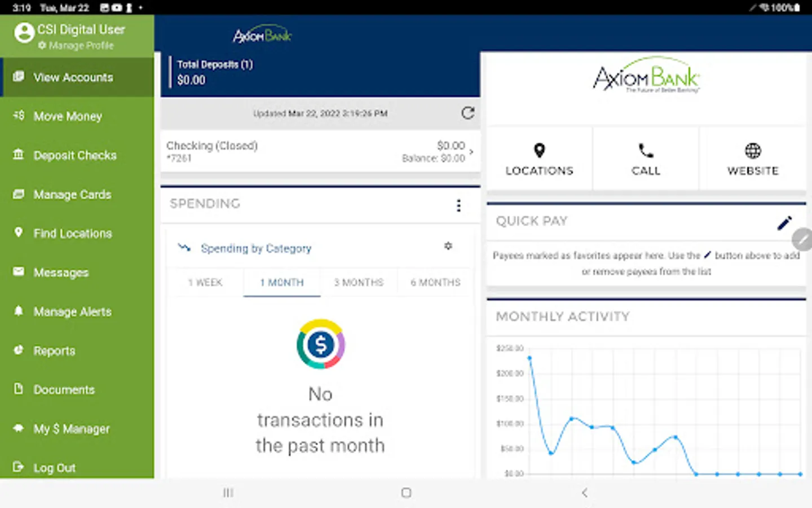This screenshot has width=812, height=508.
Task: Tap the CALL phone button
Action: point(646,159)
